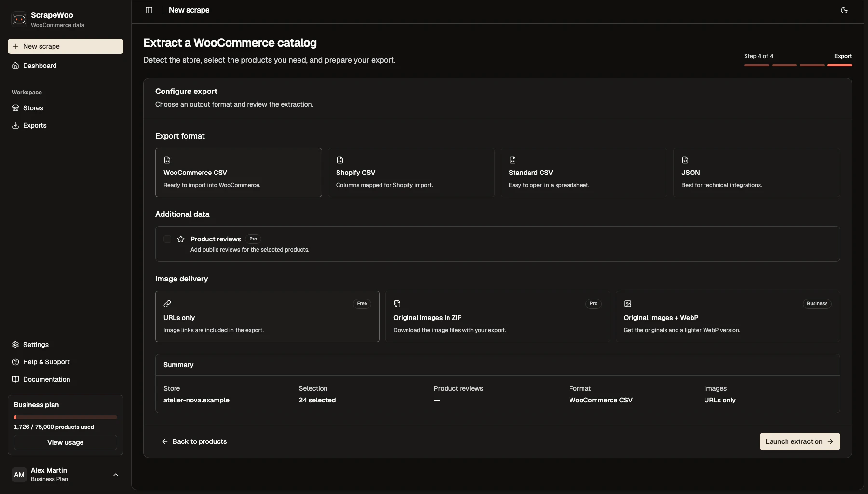The image size is (868, 494).
Task: Click the Pro badge beside Product reviews
Action: [x=253, y=239]
